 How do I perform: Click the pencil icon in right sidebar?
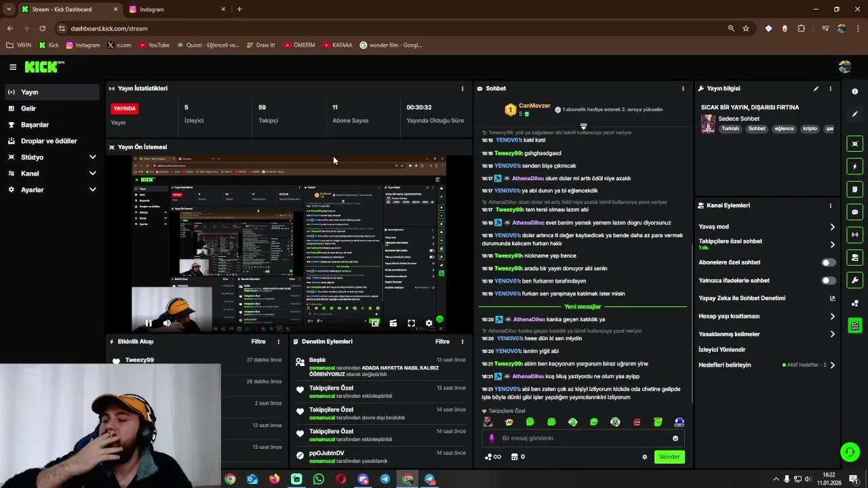(x=854, y=114)
